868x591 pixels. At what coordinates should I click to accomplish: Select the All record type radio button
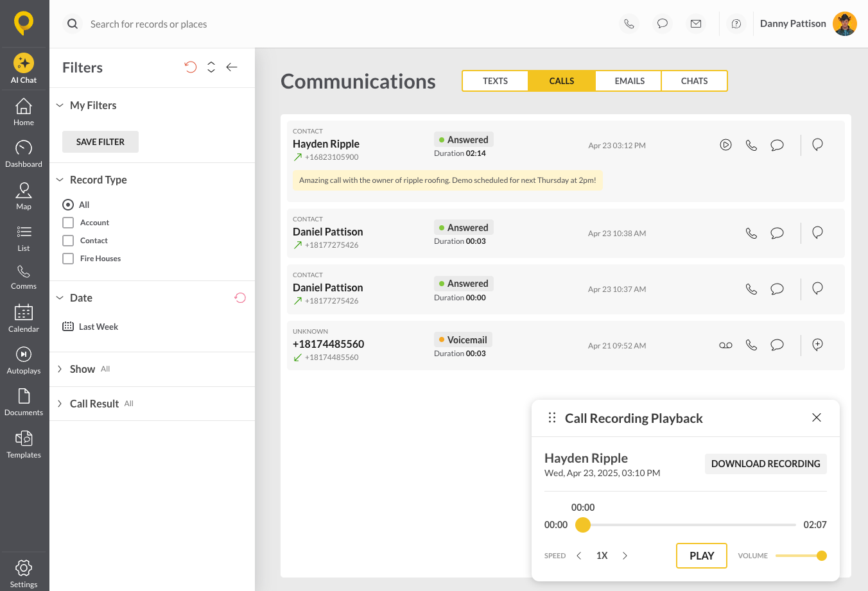click(x=68, y=205)
